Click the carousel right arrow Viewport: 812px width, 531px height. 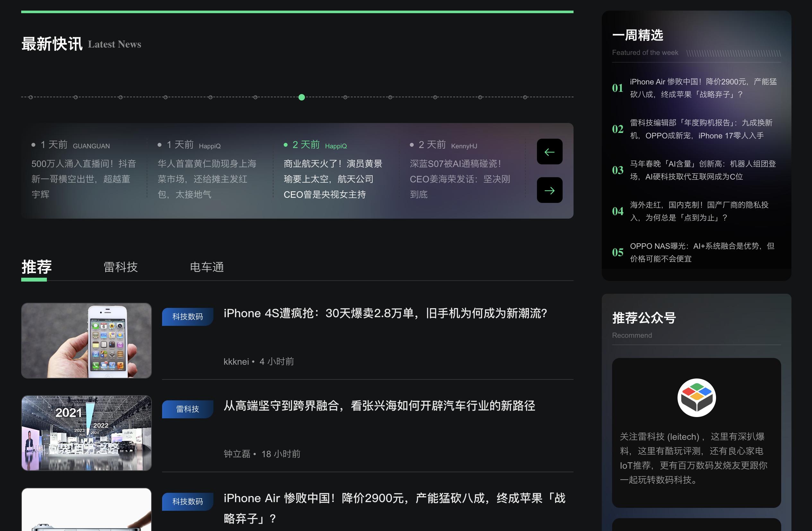pyautogui.click(x=549, y=190)
